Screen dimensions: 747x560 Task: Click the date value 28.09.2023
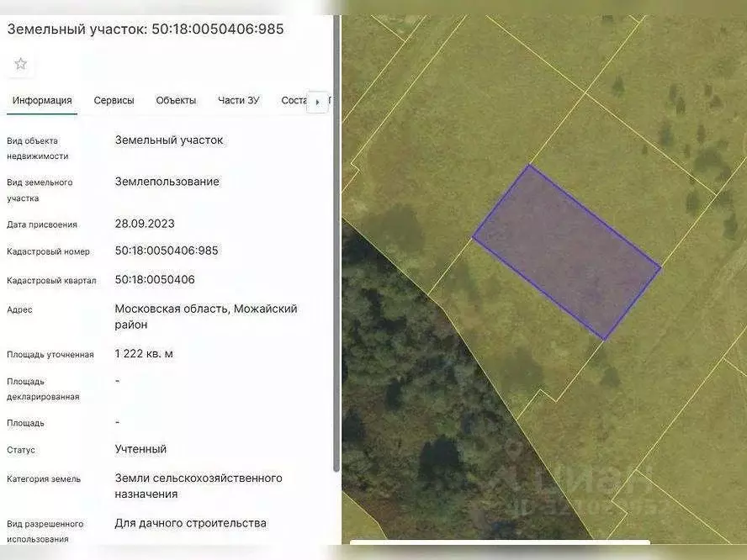pos(145,224)
